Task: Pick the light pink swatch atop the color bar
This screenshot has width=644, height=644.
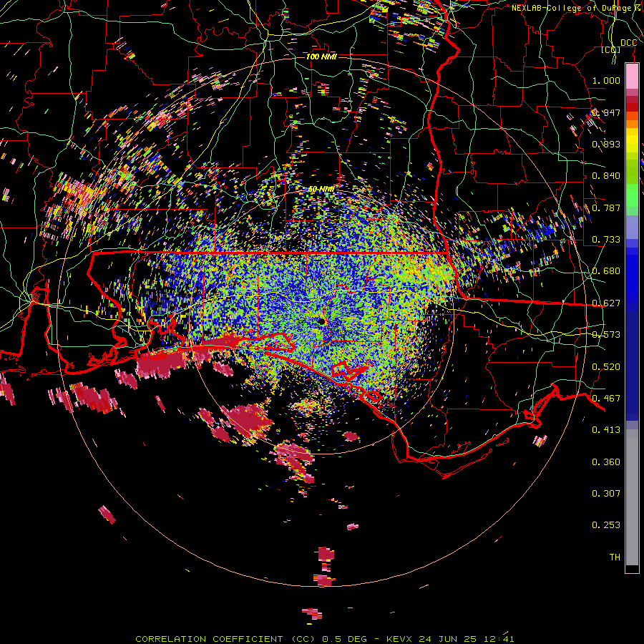Action: click(632, 77)
